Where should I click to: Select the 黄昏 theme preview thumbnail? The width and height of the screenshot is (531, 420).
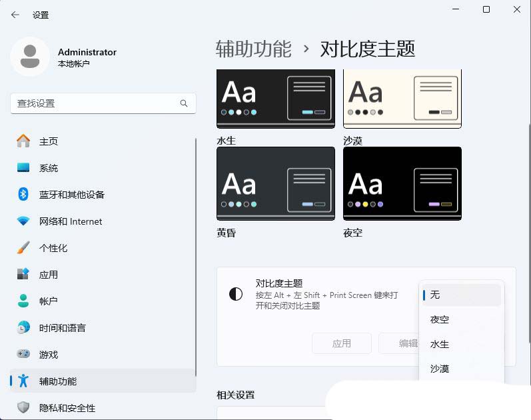pos(276,184)
